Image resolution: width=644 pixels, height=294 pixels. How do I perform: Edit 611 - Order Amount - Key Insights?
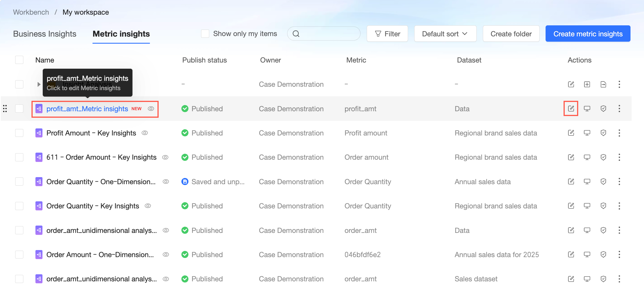click(x=571, y=157)
